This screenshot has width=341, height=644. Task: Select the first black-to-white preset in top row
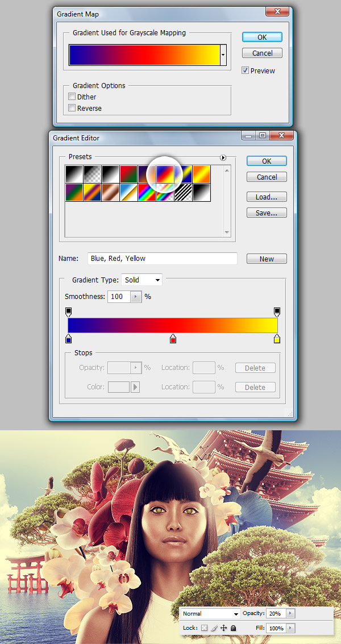(x=74, y=174)
